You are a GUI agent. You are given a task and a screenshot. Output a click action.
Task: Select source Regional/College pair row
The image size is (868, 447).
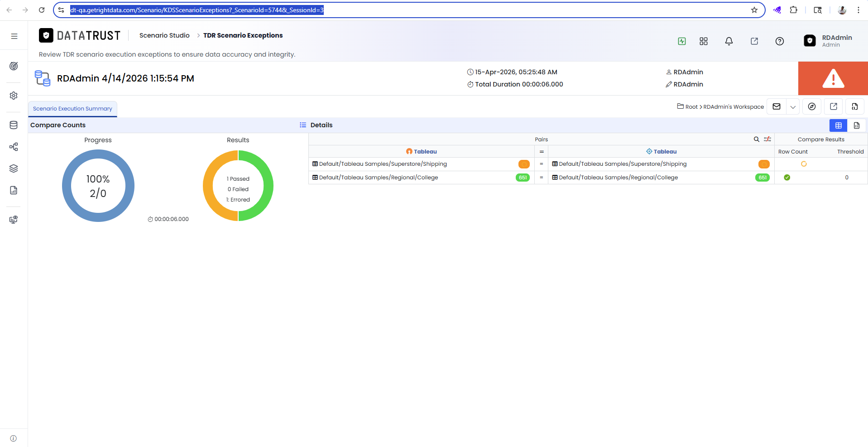421,178
